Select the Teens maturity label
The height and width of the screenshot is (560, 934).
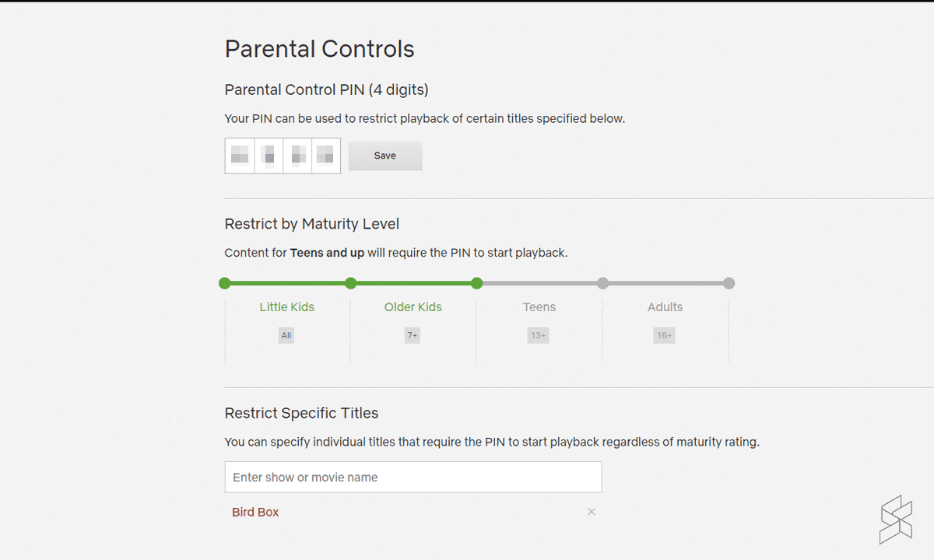click(x=539, y=307)
